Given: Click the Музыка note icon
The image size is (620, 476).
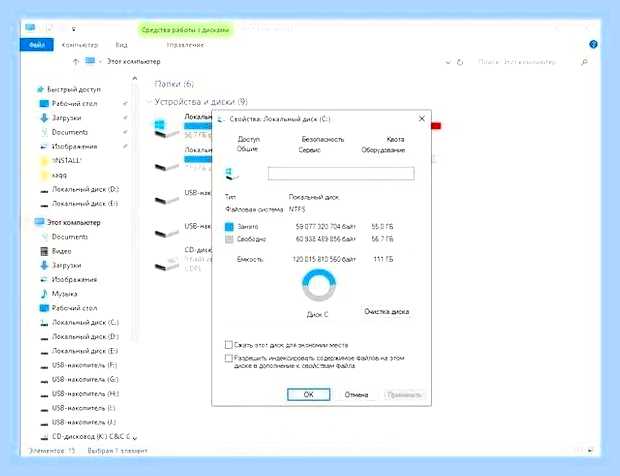Looking at the screenshot, I should click(44, 294).
